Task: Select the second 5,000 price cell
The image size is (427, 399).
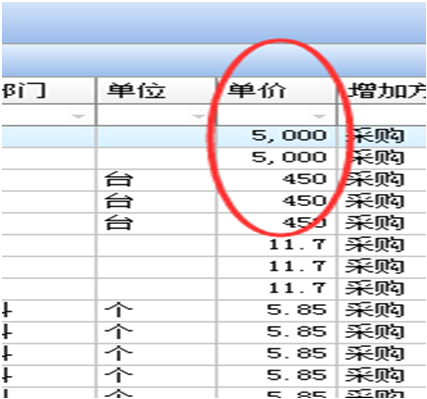Action: tap(277, 158)
